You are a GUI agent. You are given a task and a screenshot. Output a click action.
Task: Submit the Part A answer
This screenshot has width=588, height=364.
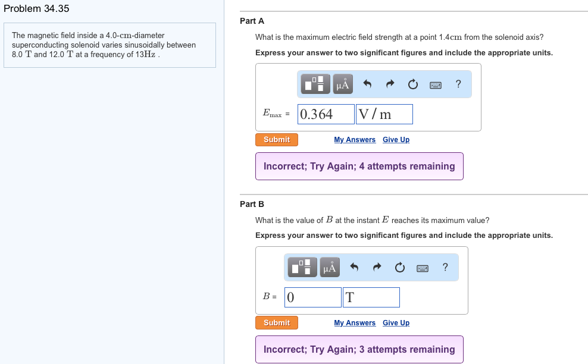(277, 139)
